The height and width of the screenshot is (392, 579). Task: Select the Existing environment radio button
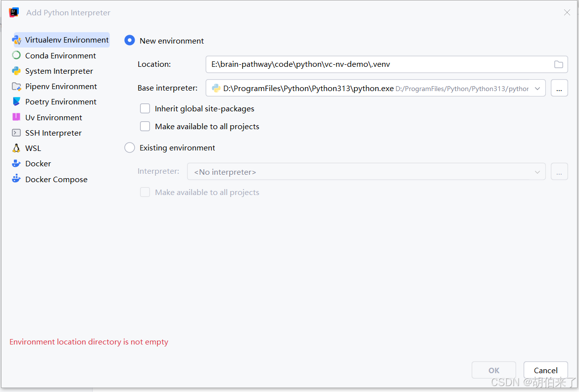coord(130,147)
